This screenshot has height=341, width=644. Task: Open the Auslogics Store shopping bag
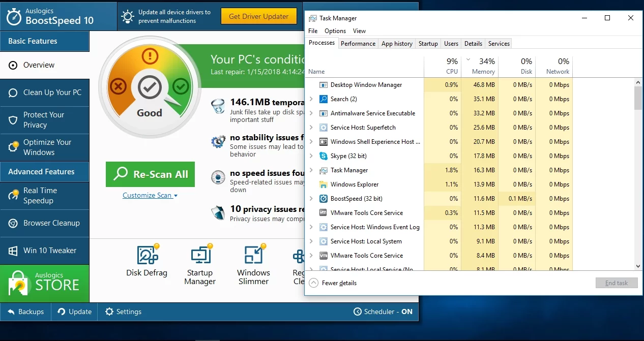click(18, 283)
